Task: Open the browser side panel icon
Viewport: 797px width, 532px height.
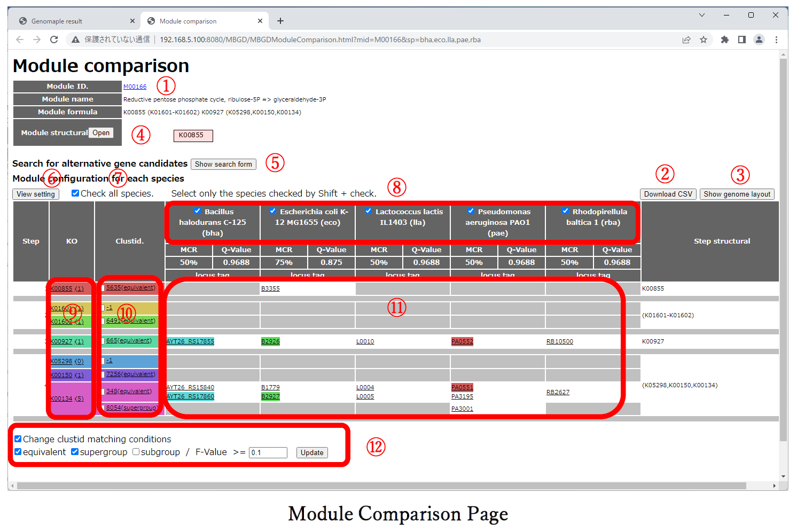Action: tap(742, 40)
